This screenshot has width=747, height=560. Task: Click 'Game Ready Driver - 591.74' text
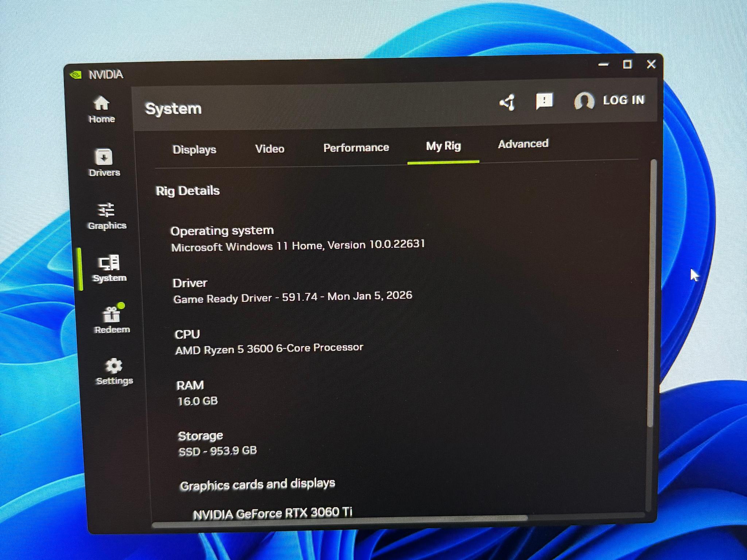pos(245,298)
